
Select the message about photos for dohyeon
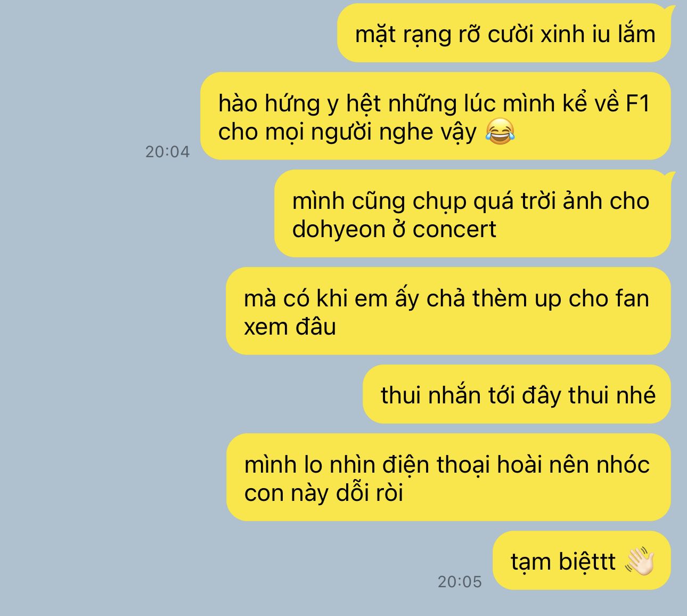pos(473,214)
